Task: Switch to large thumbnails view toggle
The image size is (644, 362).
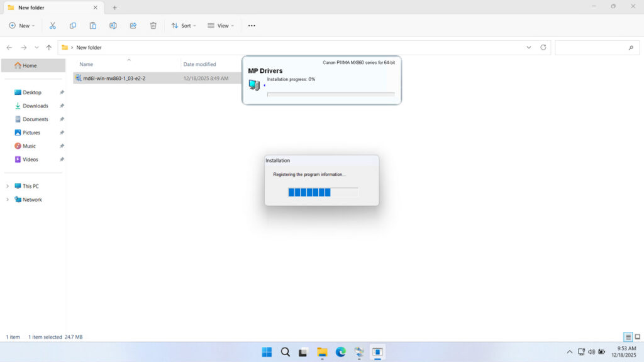Action: [x=637, y=337]
